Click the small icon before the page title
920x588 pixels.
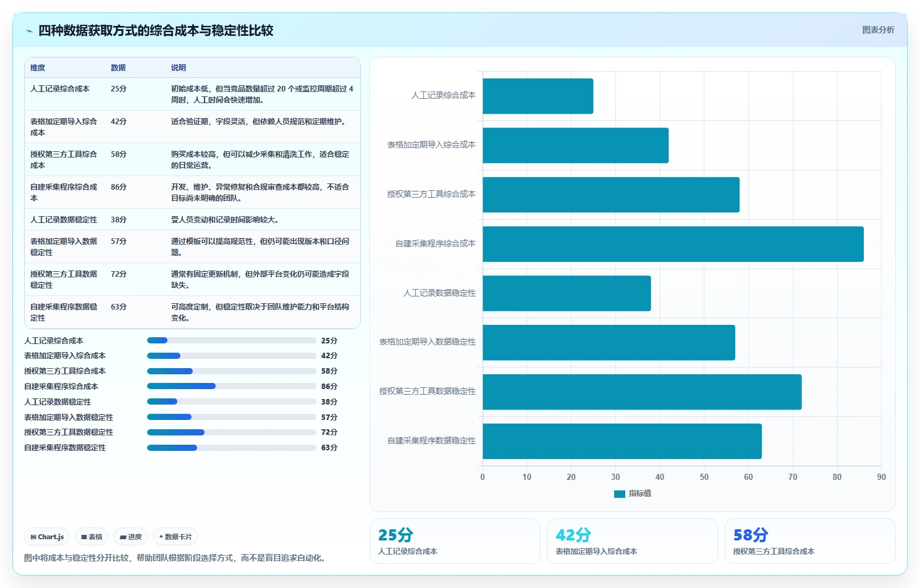(29, 31)
